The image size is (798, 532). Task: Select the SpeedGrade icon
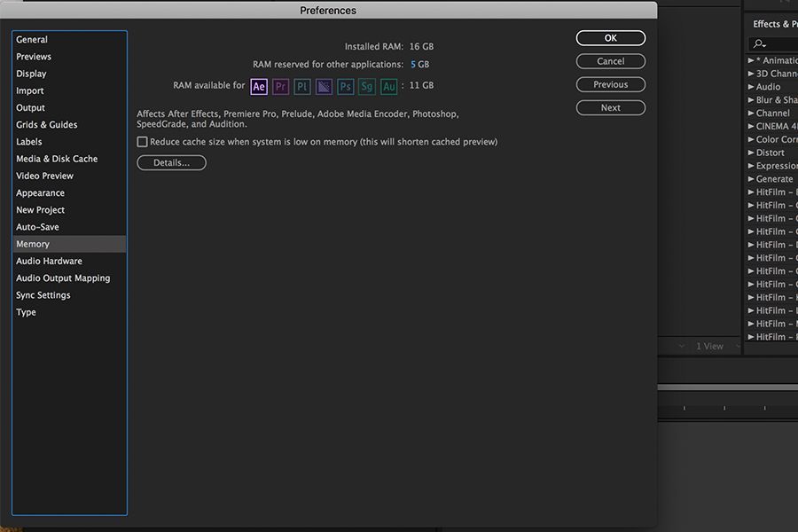pos(366,86)
